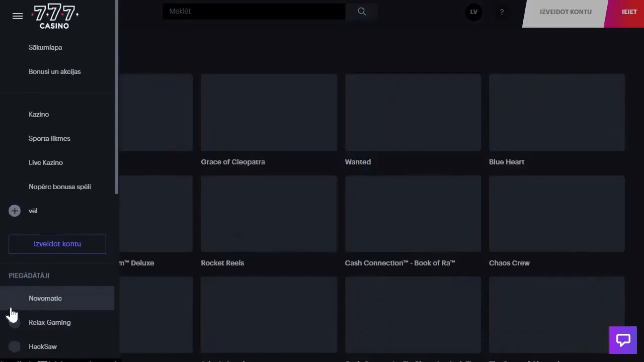Expand more items with the plus icon

[15, 211]
